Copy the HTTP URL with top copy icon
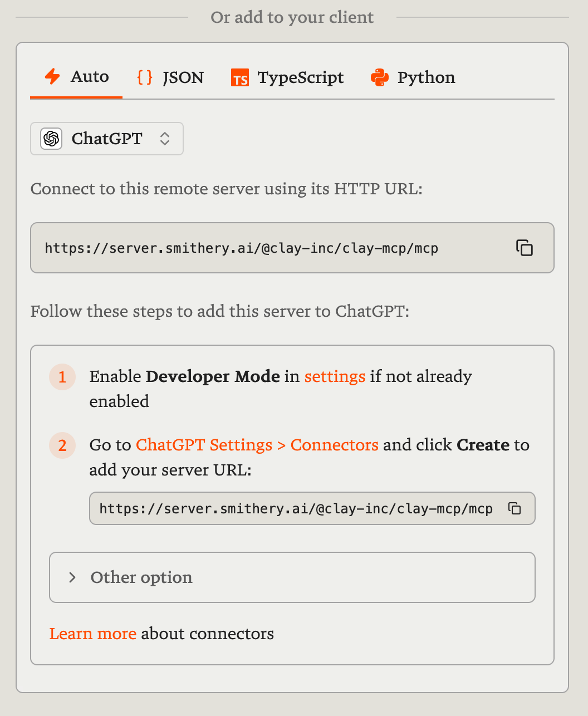The height and width of the screenshot is (716, 588). pos(525,248)
